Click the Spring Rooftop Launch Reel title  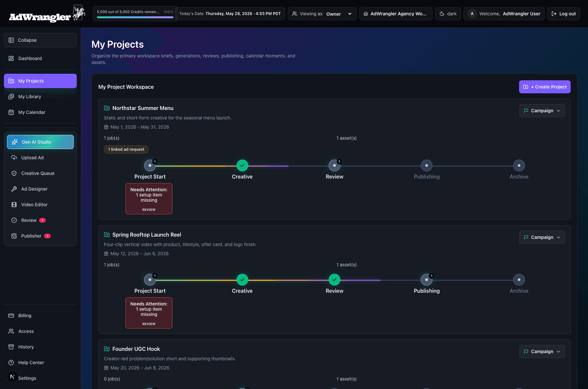pos(147,235)
